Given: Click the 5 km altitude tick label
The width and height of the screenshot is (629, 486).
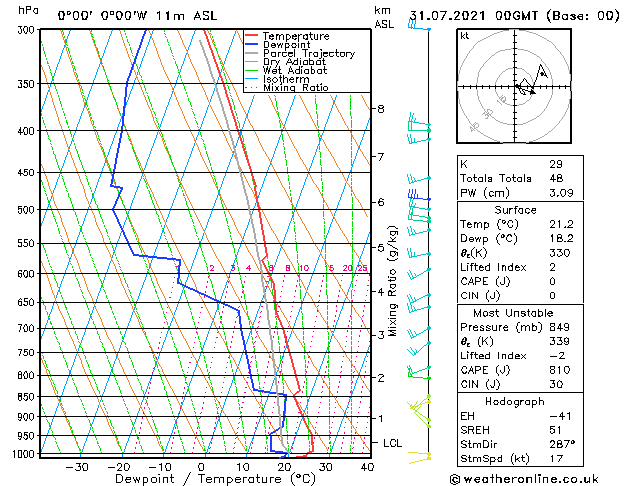Looking at the screenshot, I should coord(381,247).
